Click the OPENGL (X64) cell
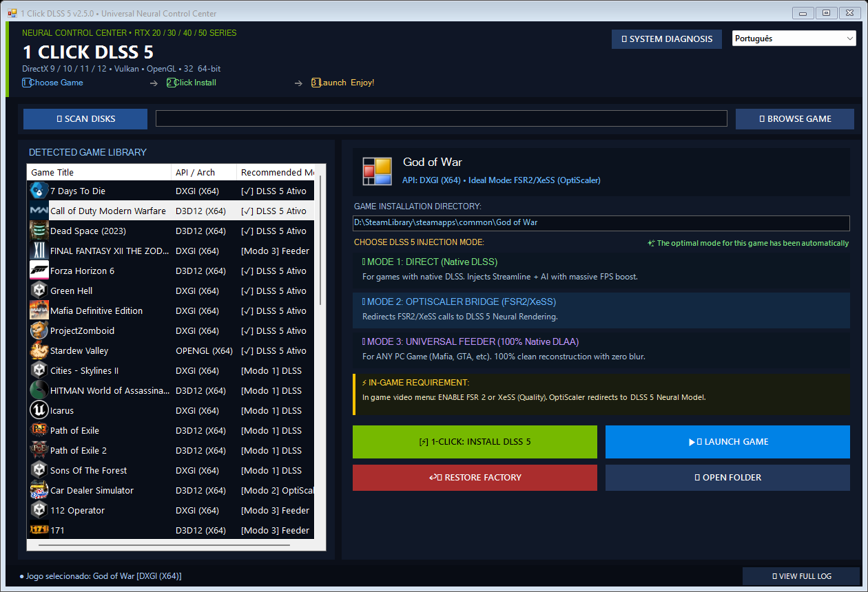The height and width of the screenshot is (592, 868). click(x=204, y=351)
